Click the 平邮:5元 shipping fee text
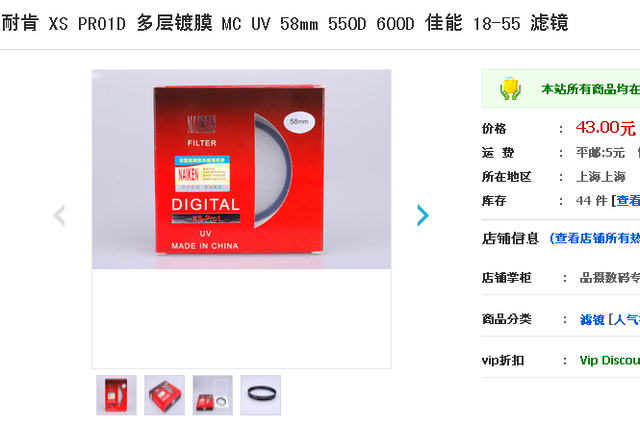The height and width of the screenshot is (426, 640). tap(600, 153)
